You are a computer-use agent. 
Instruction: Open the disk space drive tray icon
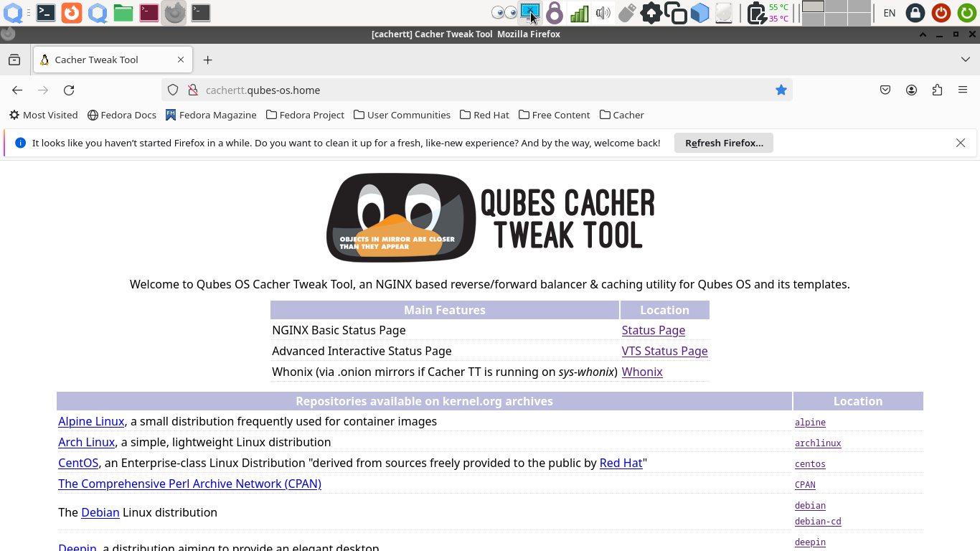point(725,12)
